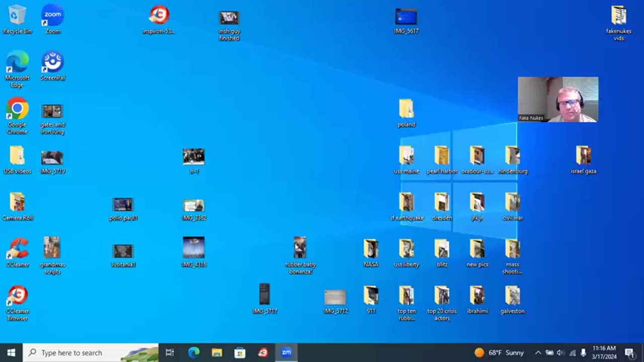Open the 68°F Sunny weather widget
Viewport: 644px width, 362px height.
[x=499, y=352]
